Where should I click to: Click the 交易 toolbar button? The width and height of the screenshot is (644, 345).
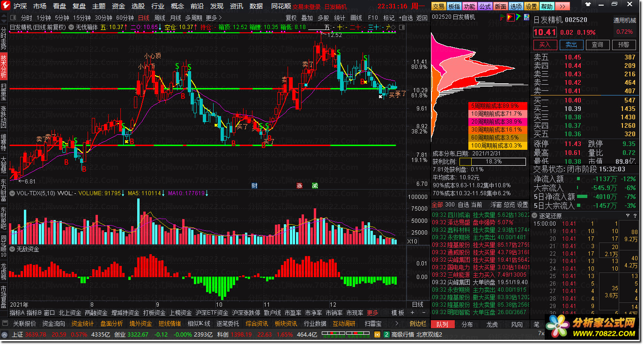click(438, 7)
